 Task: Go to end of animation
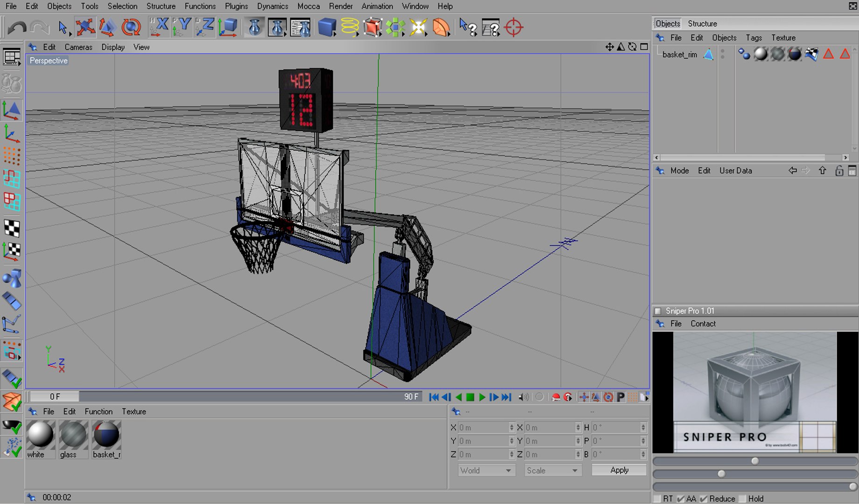507,397
